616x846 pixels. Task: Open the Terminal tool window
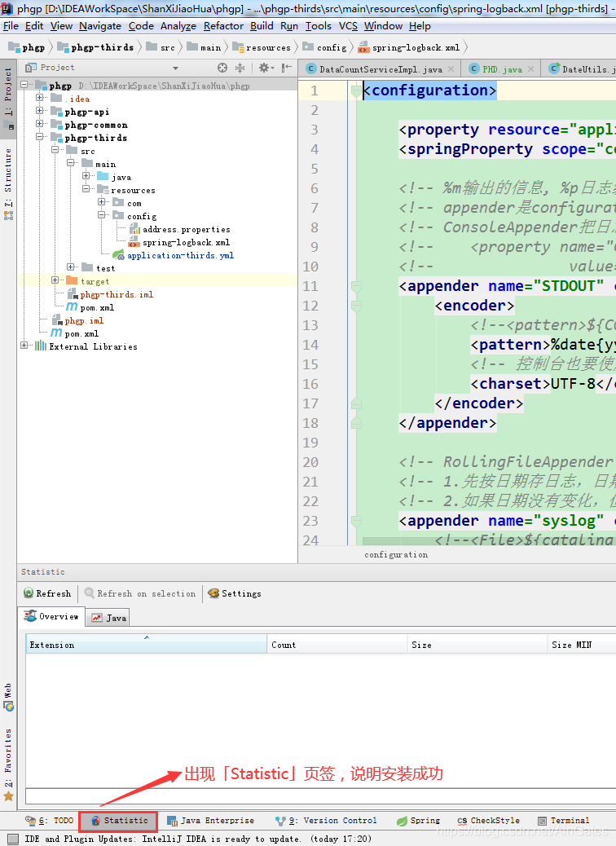[x=563, y=821]
